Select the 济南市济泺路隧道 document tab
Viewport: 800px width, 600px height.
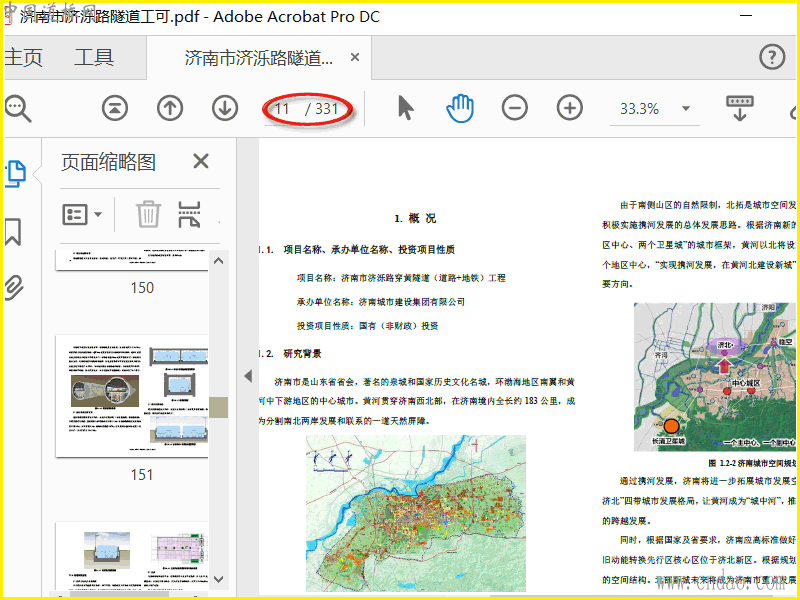tap(258, 58)
